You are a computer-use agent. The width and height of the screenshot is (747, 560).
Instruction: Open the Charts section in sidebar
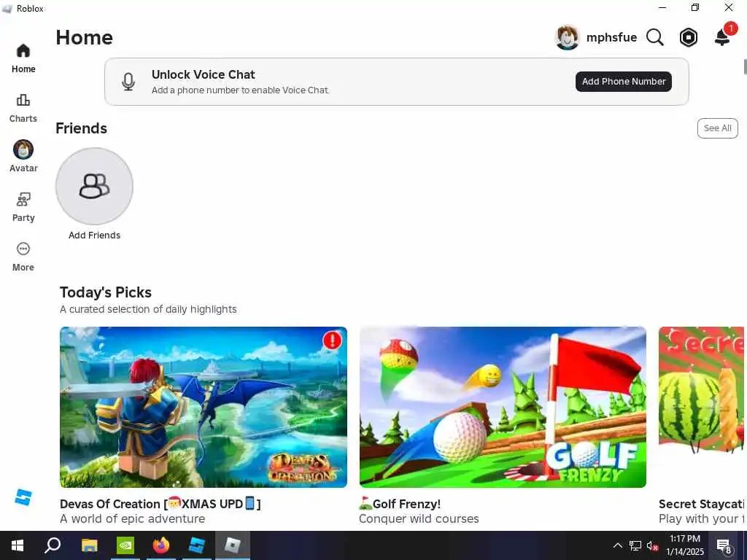click(23, 108)
